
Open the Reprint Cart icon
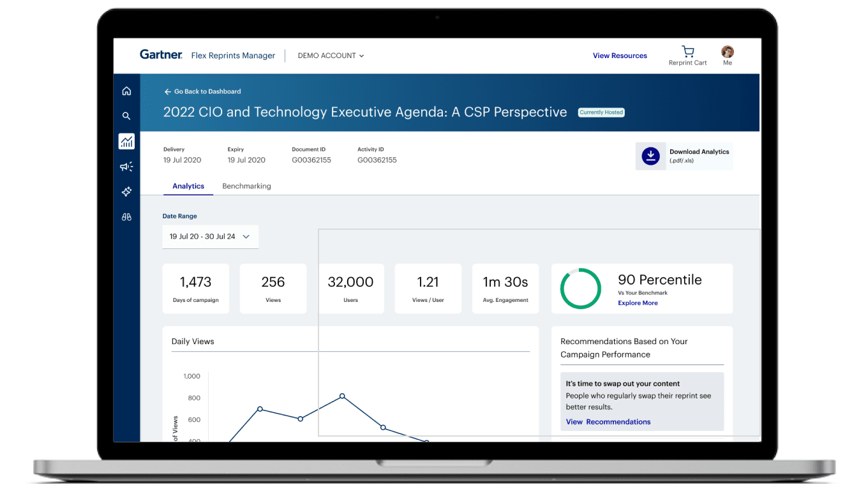point(687,52)
